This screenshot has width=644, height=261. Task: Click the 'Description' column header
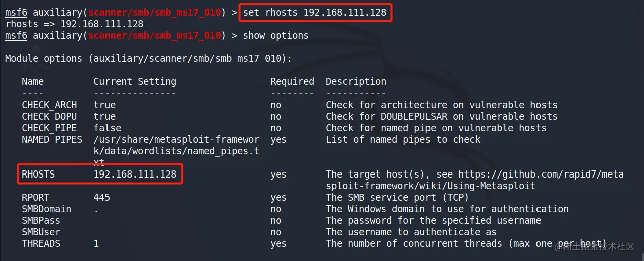click(x=356, y=82)
